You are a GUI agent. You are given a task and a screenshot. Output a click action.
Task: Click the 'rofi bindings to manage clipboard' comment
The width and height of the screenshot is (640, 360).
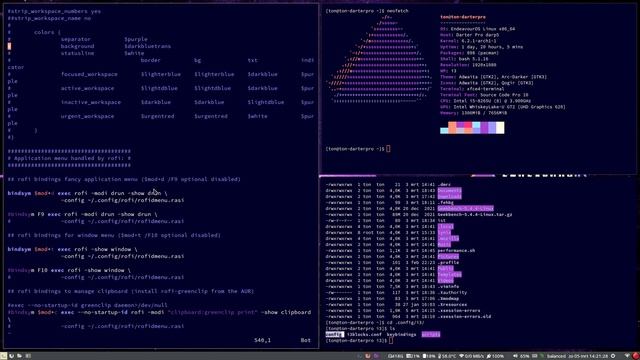[131, 291]
